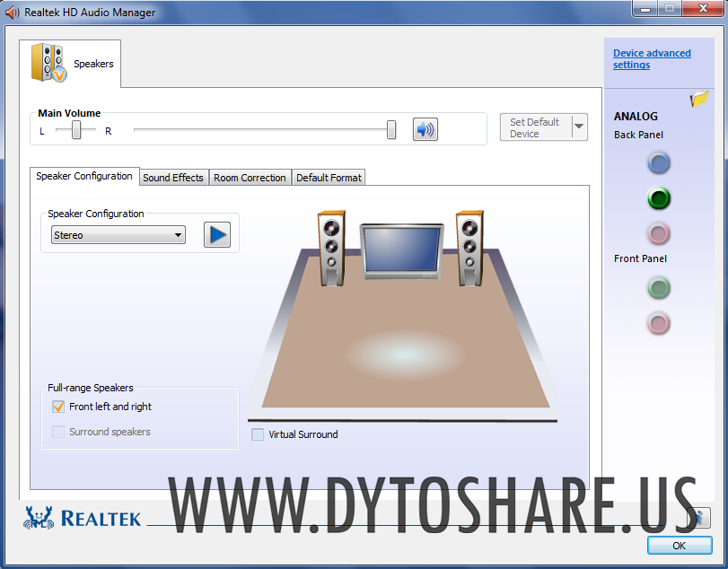Open Device advanced settings
Screen dimensions: 728x569
click(652, 58)
